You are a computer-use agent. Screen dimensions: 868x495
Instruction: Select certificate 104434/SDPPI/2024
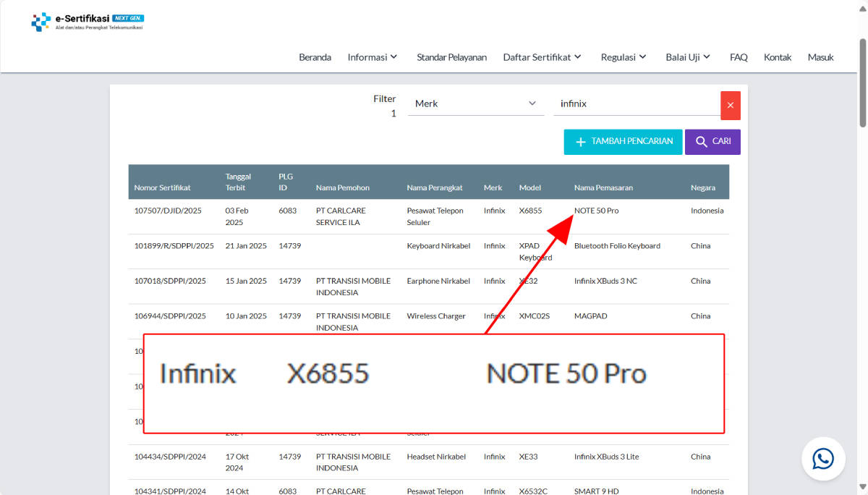pos(170,457)
